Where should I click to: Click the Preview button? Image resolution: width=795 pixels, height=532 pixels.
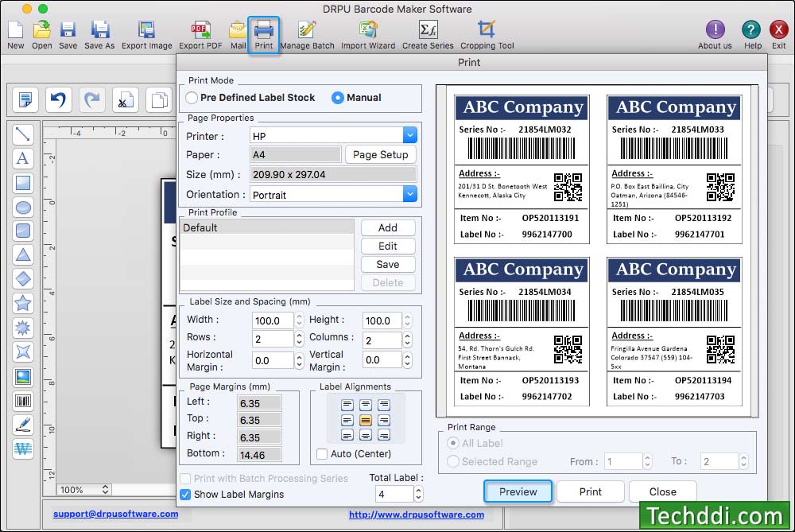tap(518, 491)
